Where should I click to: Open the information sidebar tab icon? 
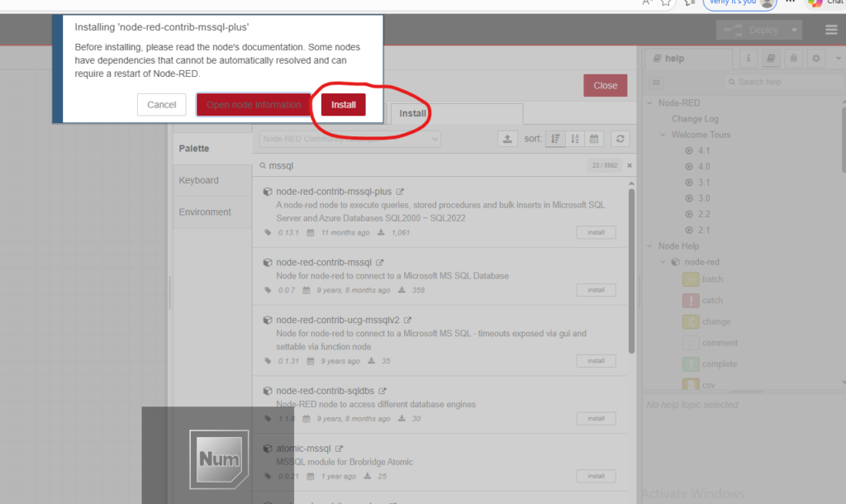click(x=749, y=59)
